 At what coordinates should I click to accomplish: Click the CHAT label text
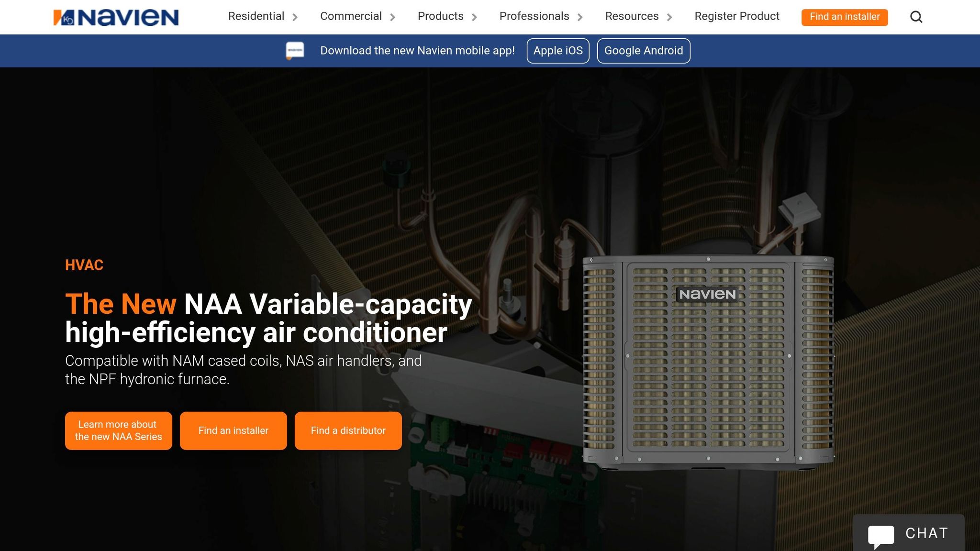927,533
